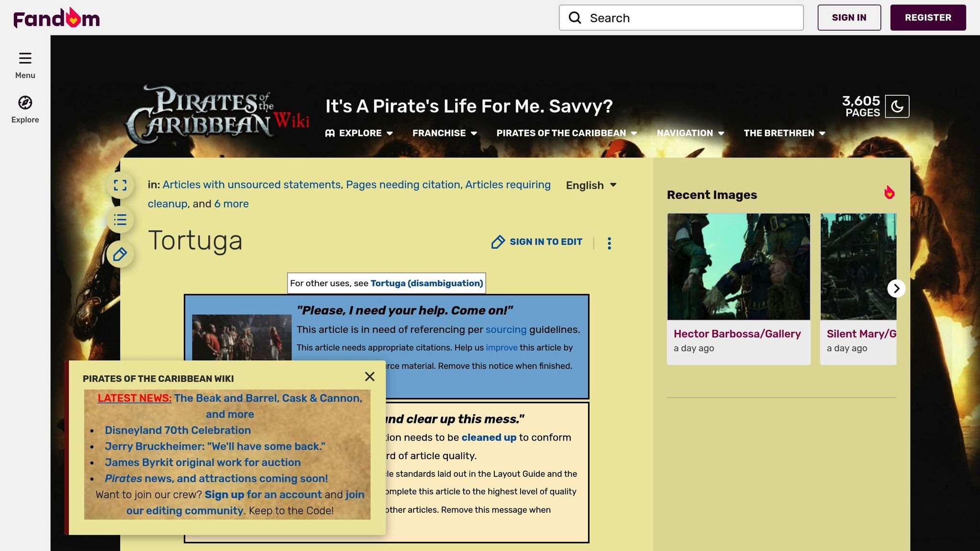Toggle dark mode moon button
980x551 pixels.
pyautogui.click(x=897, y=106)
